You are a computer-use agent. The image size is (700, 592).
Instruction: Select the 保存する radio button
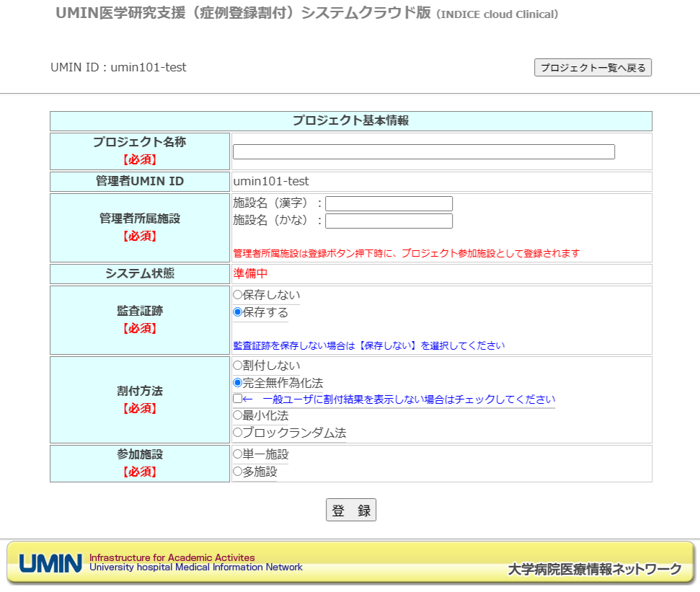(x=238, y=312)
